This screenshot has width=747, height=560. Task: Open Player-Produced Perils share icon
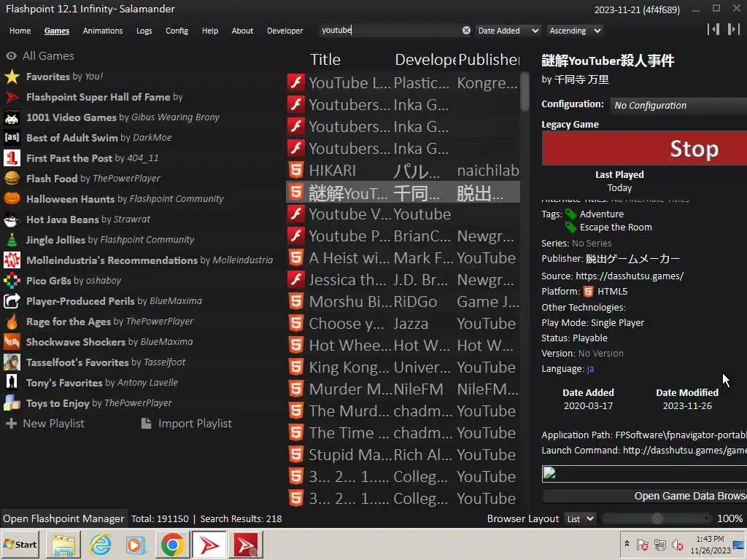click(12, 301)
